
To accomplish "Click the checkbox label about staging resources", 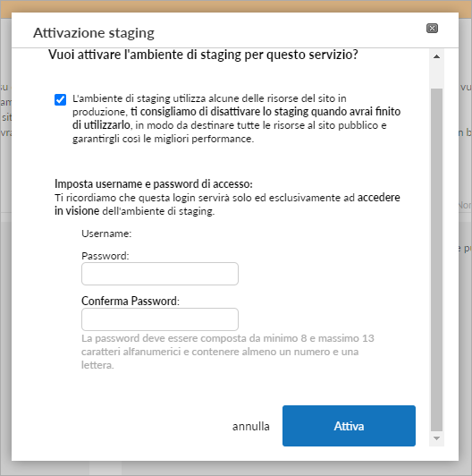I will pyautogui.click(x=236, y=119).
